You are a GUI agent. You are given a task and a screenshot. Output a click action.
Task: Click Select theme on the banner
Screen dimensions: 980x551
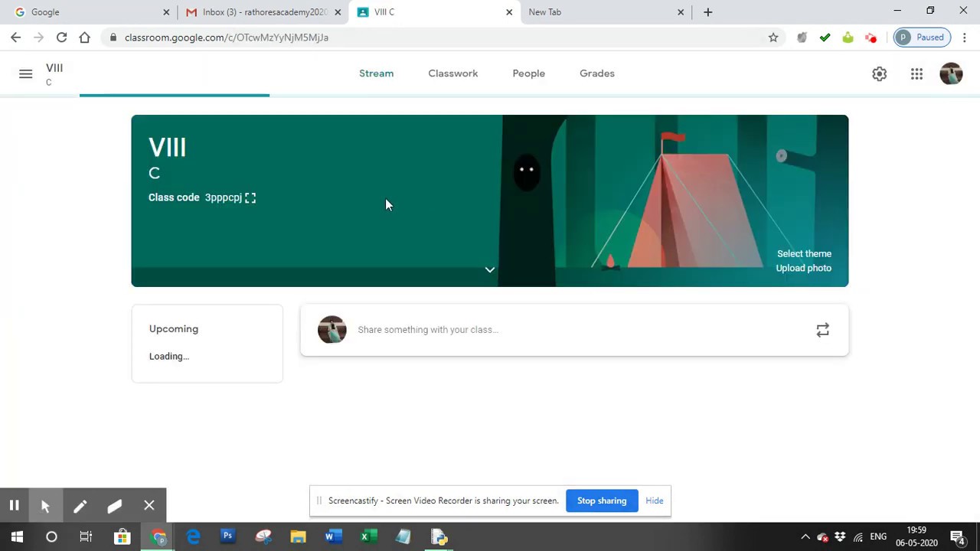(804, 253)
